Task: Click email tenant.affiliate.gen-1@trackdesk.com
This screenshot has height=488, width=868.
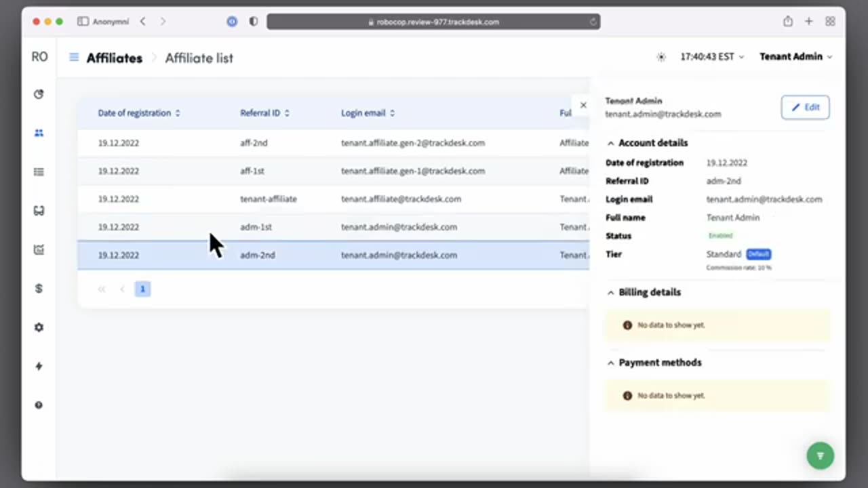Action: 412,171
